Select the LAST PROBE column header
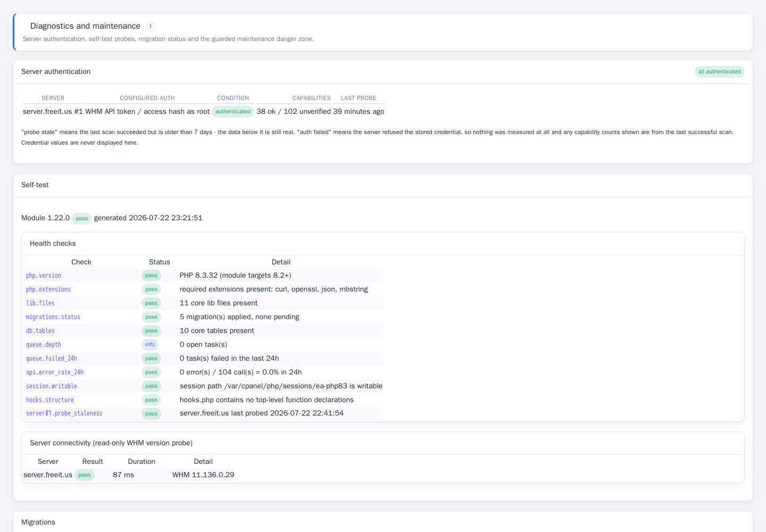 pos(359,98)
